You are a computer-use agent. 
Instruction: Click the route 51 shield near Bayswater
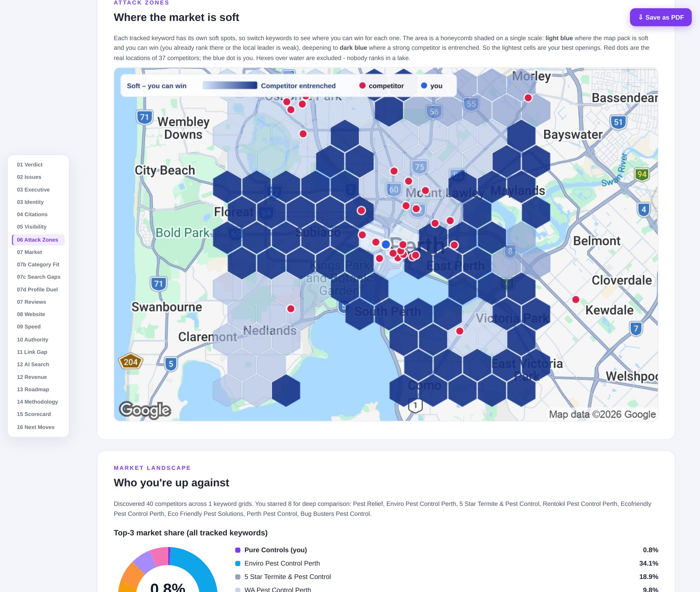coord(618,122)
